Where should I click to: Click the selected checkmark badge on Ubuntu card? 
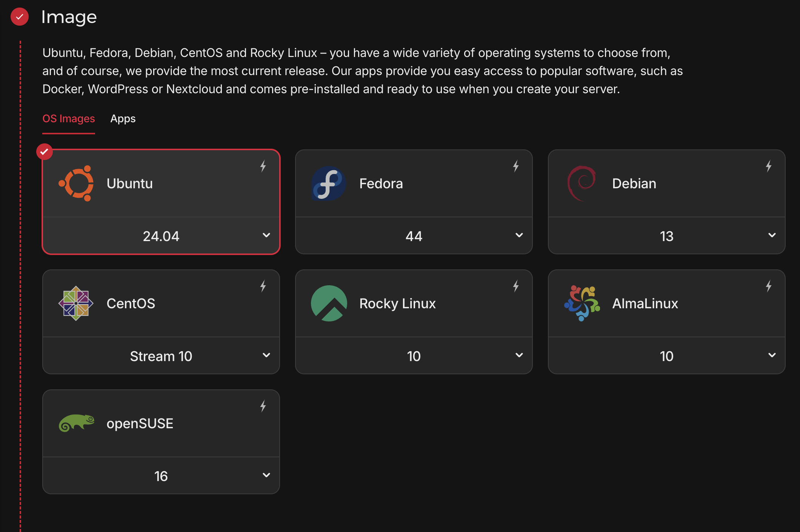pyautogui.click(x=45, y=152)
